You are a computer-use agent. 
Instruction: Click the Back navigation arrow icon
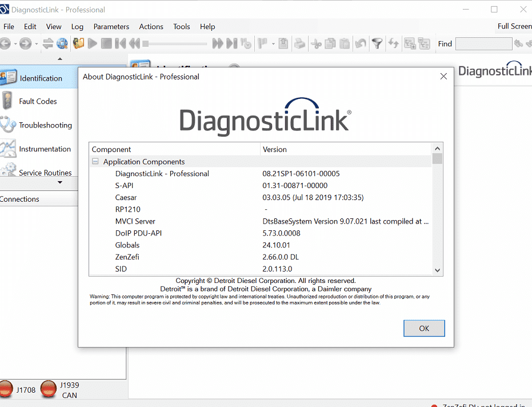5,43
